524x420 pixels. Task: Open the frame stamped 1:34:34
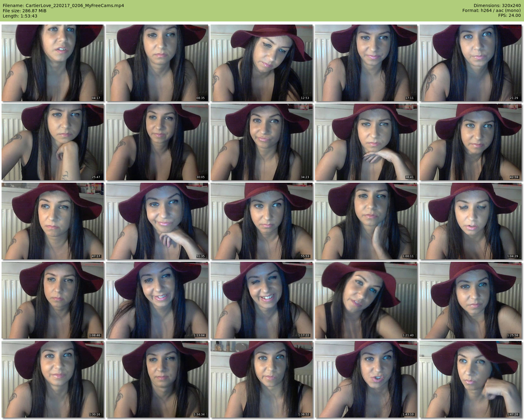(157, 379)
